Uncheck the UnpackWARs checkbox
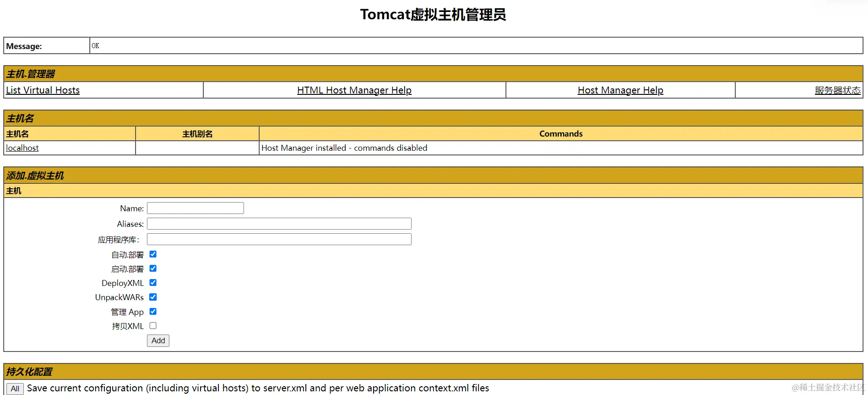The height and width of the screenshot is (395, 868). [153, 297]
